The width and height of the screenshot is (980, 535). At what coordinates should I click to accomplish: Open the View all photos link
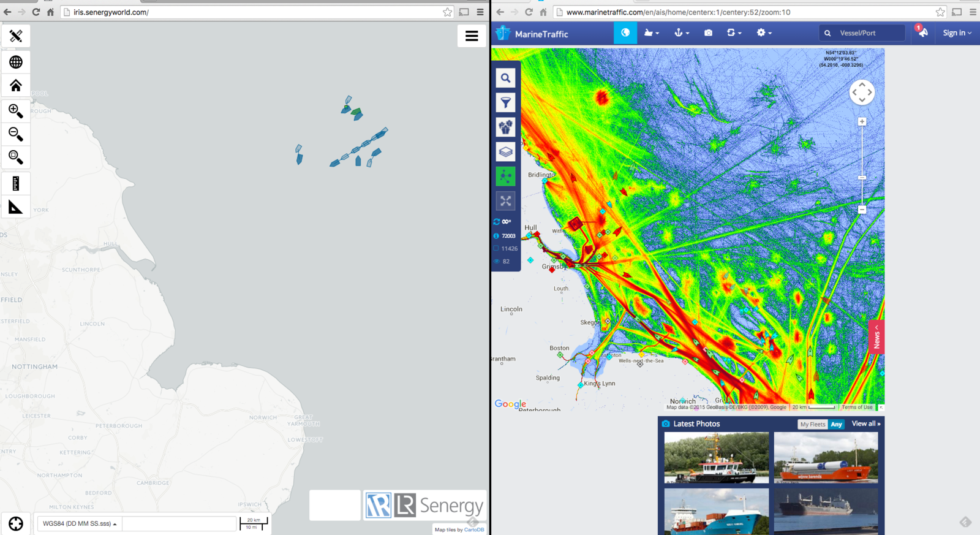[865, 423]
